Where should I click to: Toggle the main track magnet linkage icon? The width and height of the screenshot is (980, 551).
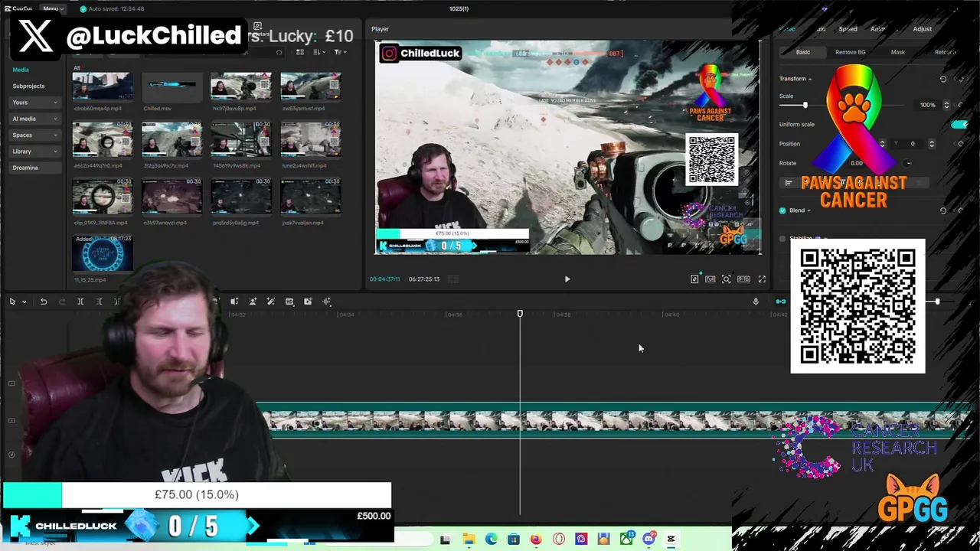[x=780, y=302]
